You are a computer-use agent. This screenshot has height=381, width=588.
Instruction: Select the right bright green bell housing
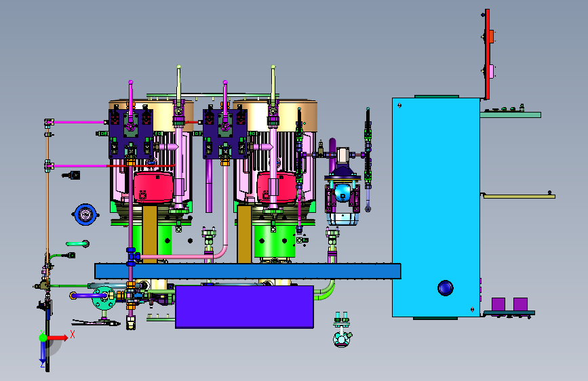[x=275, y=241]
